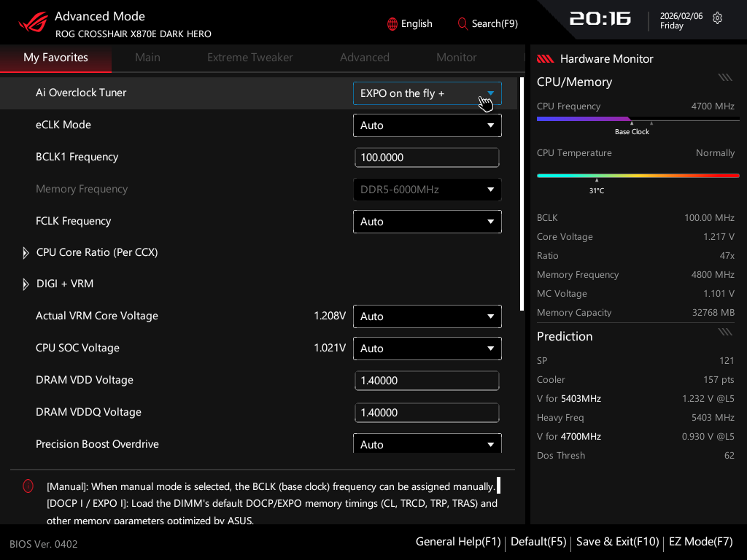Switch to EZ Mode(F7)
Image resolution: width=747 pixels, height=560 pixels.
coord(700,542)
